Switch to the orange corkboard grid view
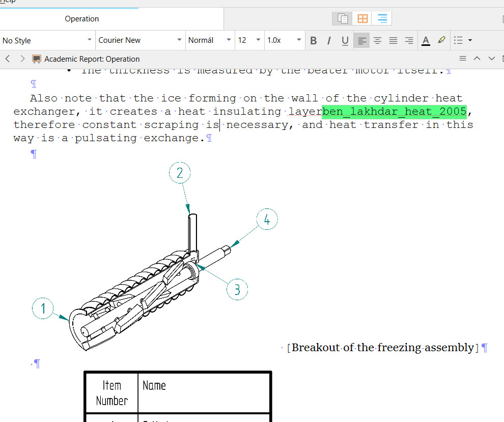 pyautogui.click(x=362, y=19)
